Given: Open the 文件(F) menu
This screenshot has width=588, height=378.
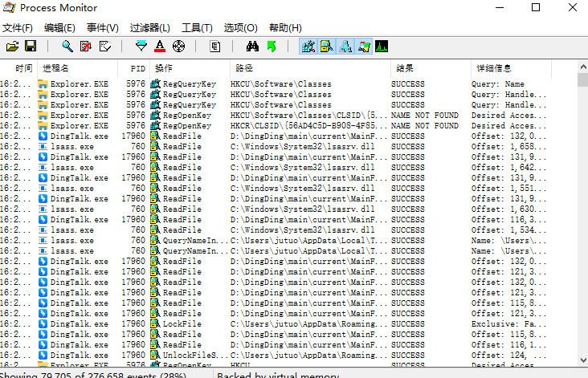Looking at the screenshot, I should pyautogui.click(x=18, y=28).
